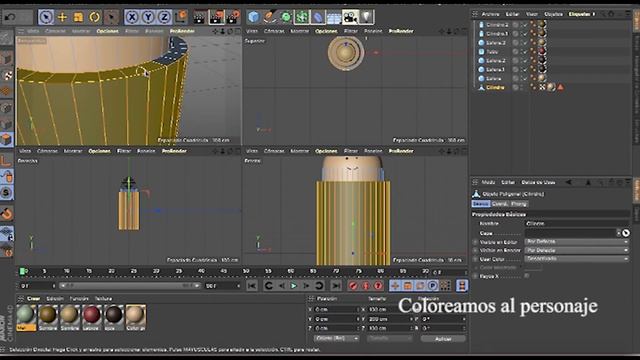Open Opciones menu in top viewport
The height and width of the screenshot is (360, 640).
tap(326, 31)
